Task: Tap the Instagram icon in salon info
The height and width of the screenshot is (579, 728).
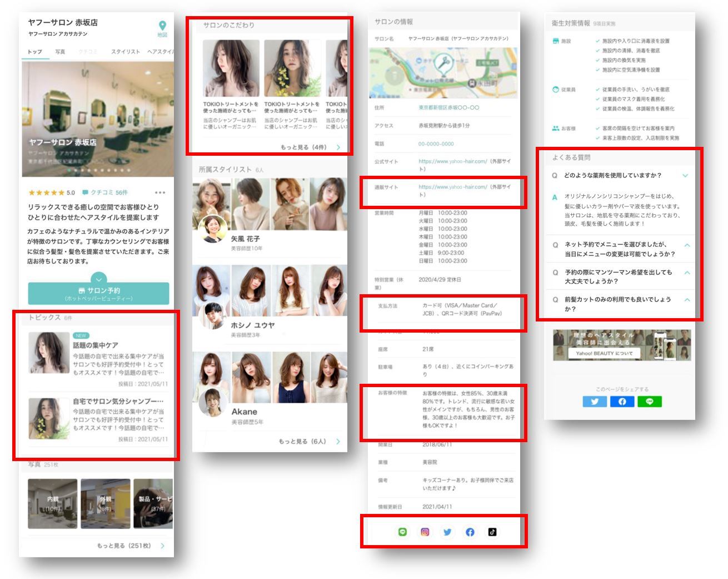Action: [425, 532]
